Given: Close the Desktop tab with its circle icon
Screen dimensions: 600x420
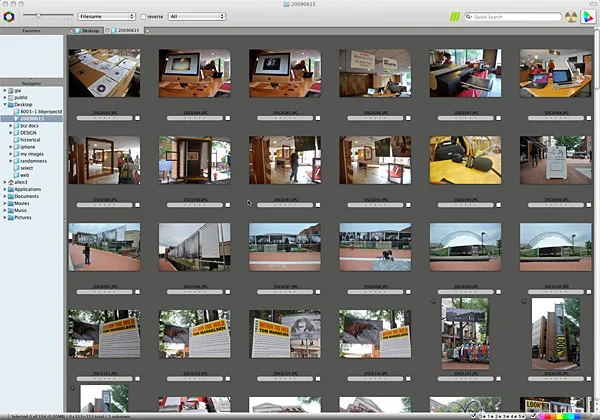Looking at the screenshot, I should tap(71, 31).
